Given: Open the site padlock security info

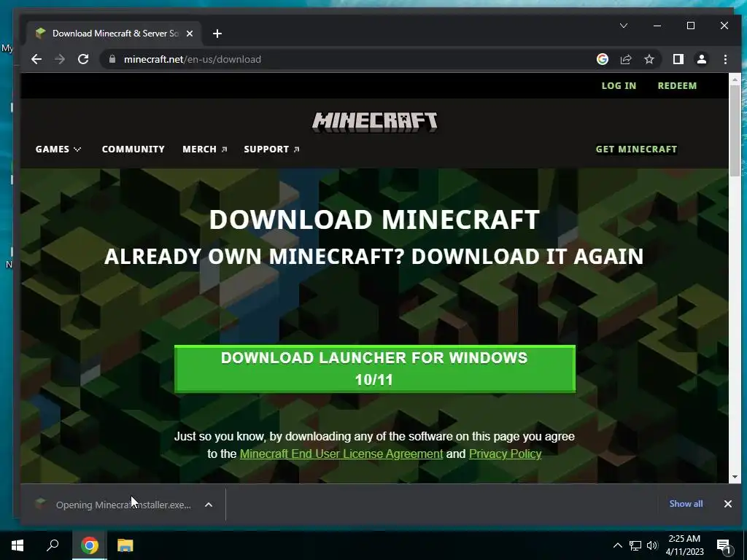Looking at the screenshot, I should click(x=112, y=59).
